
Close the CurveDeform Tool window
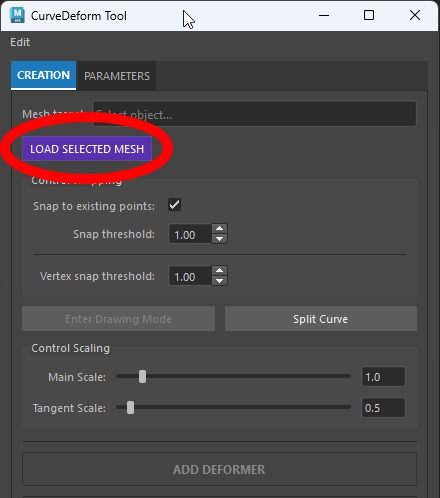point(415,15)
